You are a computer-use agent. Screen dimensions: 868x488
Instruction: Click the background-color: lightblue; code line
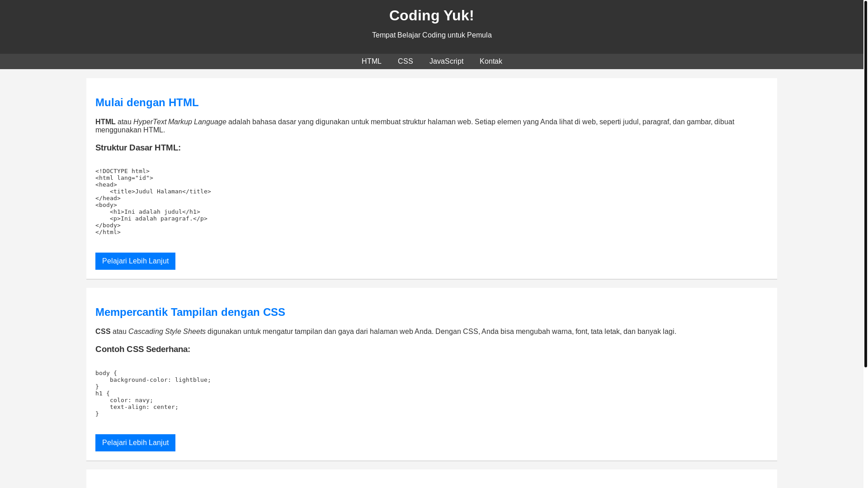[x=160, y=380]
